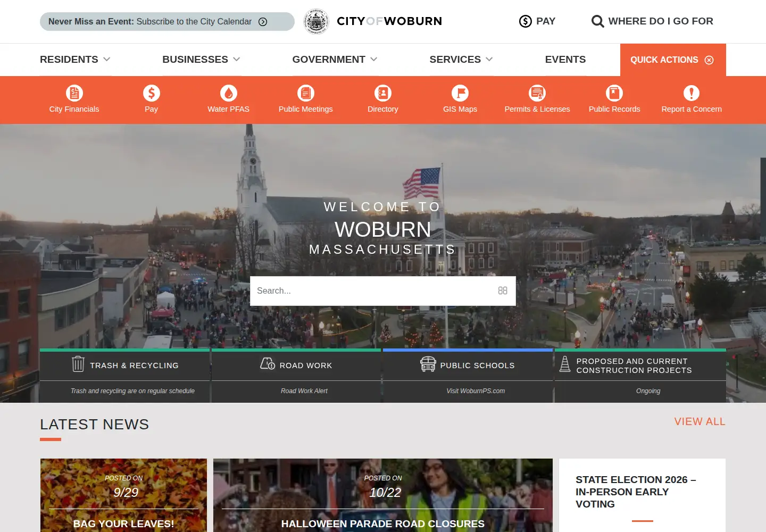Open the Public Records icon
Viewport: 766px width, 532px height.
[x=614, y=93]
